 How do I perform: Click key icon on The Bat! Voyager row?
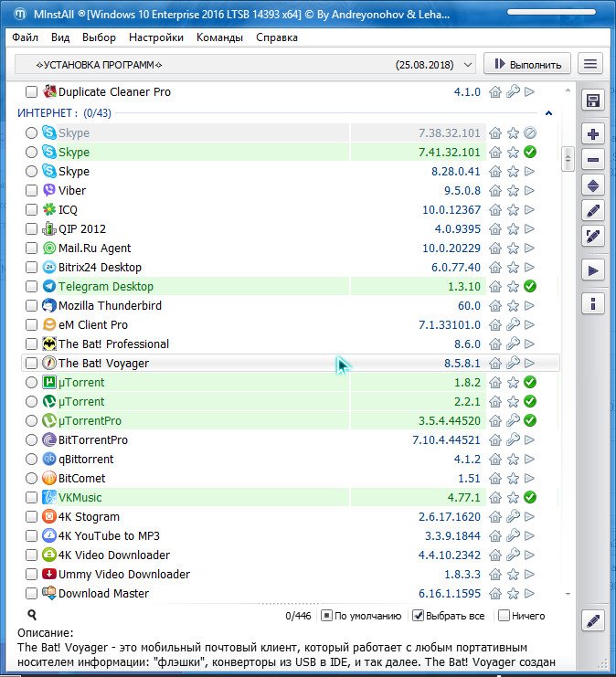[x=513, y=363]
